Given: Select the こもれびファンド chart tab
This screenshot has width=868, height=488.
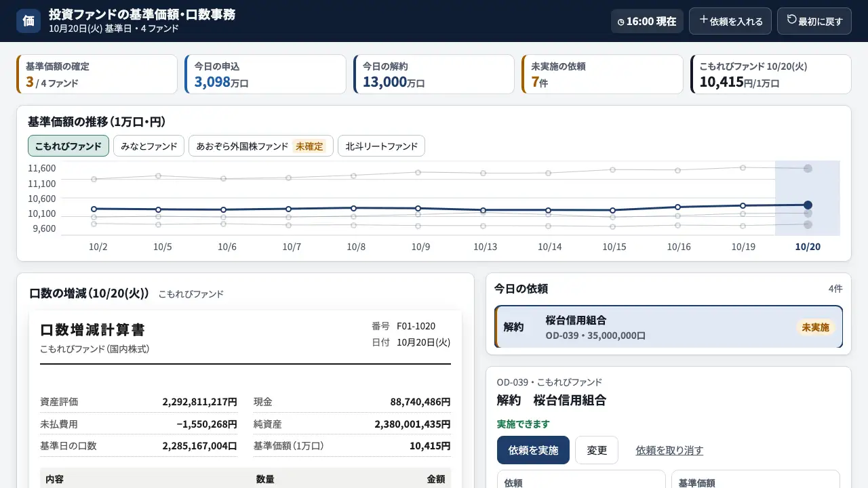Looking at the screenshot, I should (68, 146).
